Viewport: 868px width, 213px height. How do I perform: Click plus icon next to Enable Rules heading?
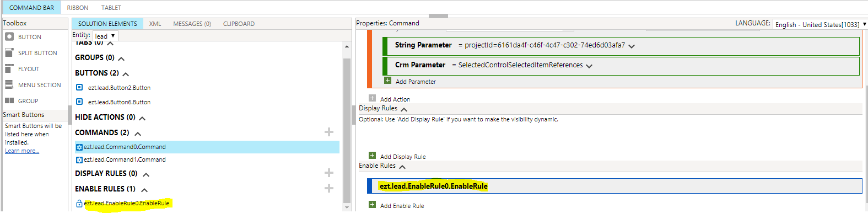[x=329, y=188]
